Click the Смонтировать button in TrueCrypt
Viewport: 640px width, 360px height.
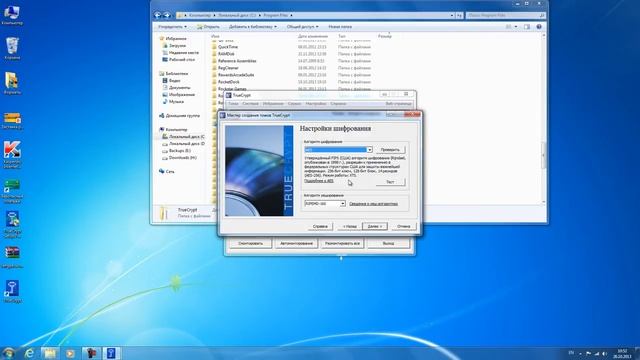(x=250, y=243)
